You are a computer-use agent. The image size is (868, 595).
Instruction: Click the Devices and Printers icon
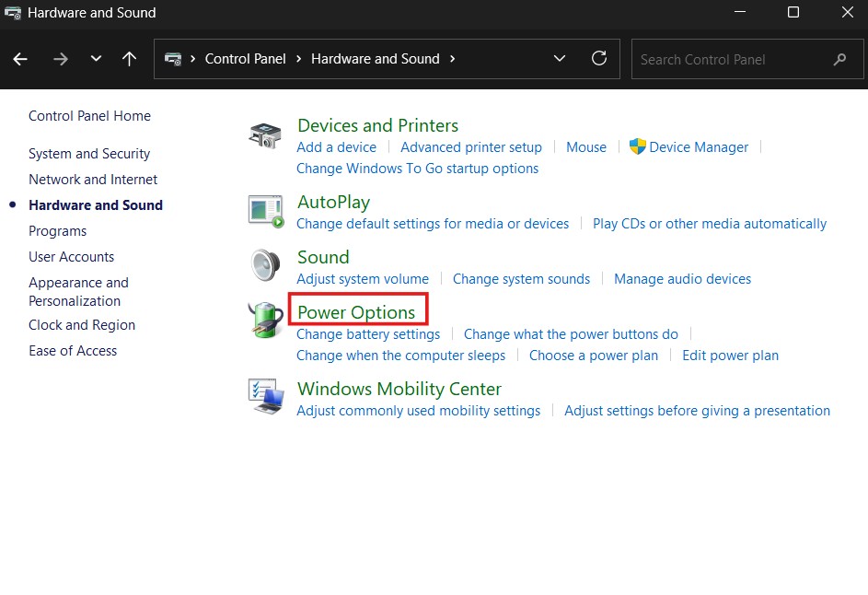point(265,135)
